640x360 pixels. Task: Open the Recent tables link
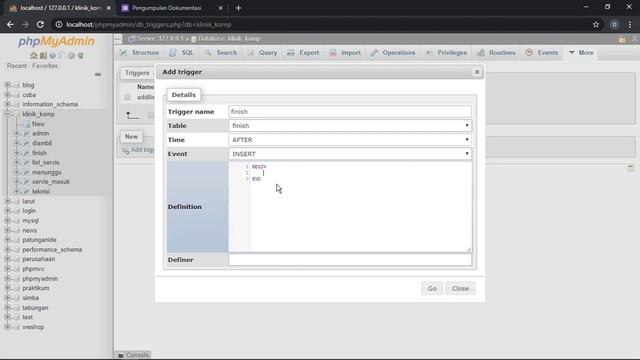point(16,66)
